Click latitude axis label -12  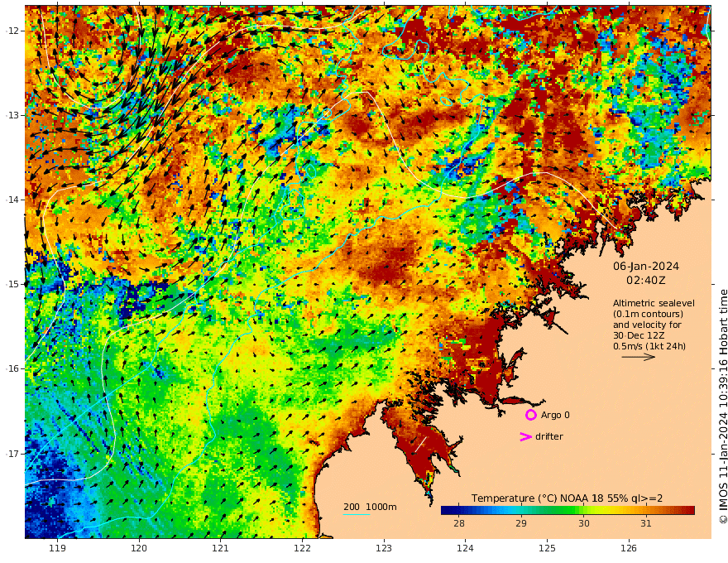(x=12, y=31)
